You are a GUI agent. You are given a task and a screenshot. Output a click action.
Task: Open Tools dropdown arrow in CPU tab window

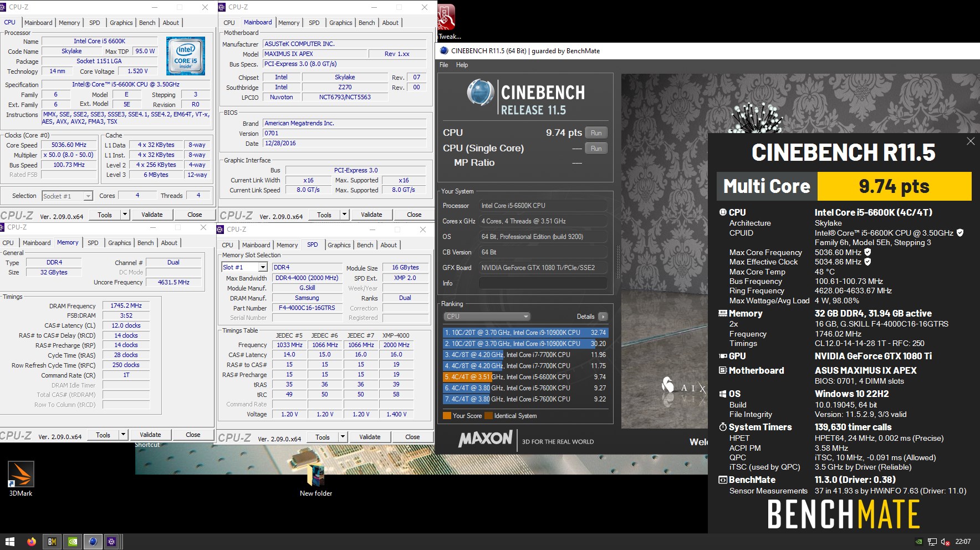click(125, 215)
